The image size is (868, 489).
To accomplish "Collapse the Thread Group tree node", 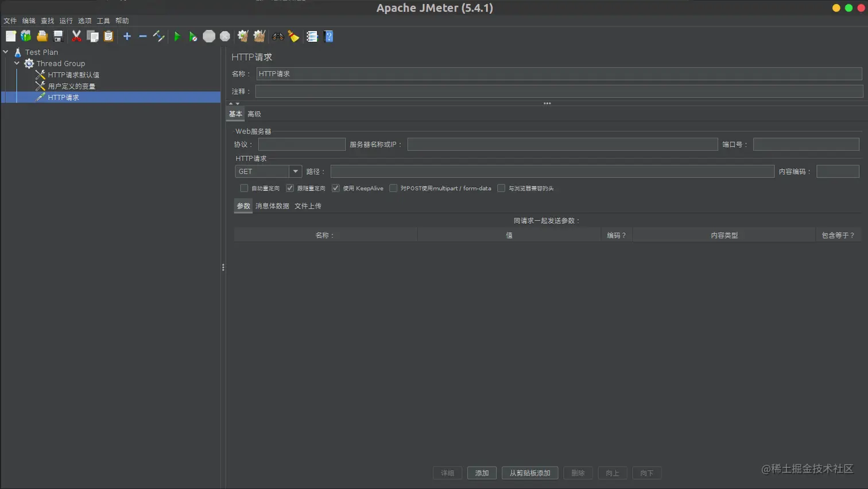I will point(17,63).
